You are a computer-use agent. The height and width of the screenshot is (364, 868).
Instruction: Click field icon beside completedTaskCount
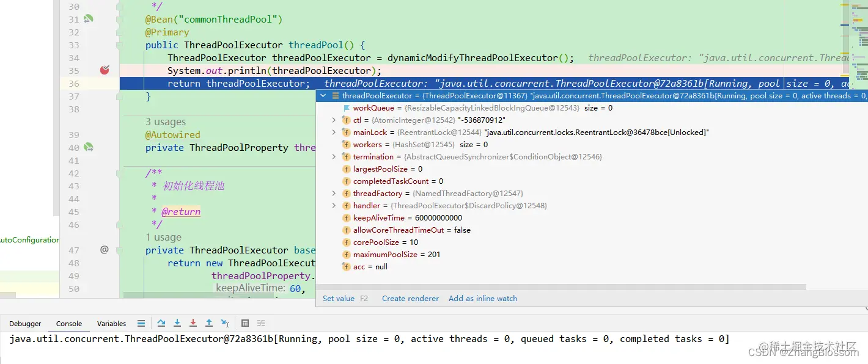[x=347, y=181]
